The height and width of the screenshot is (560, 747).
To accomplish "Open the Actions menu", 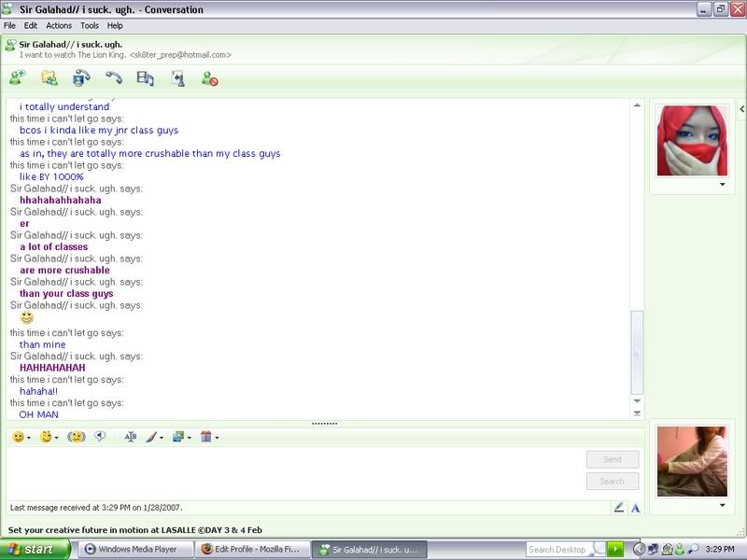I will click(59, 25).
